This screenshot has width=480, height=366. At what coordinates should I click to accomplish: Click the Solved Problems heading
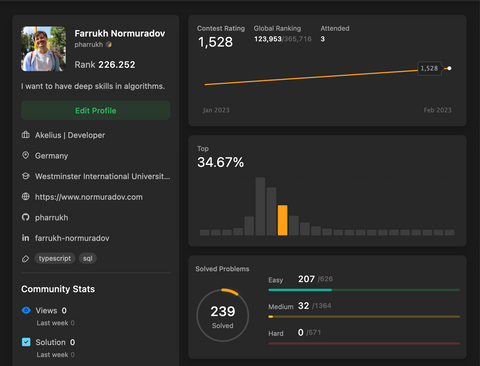[222, 269]
